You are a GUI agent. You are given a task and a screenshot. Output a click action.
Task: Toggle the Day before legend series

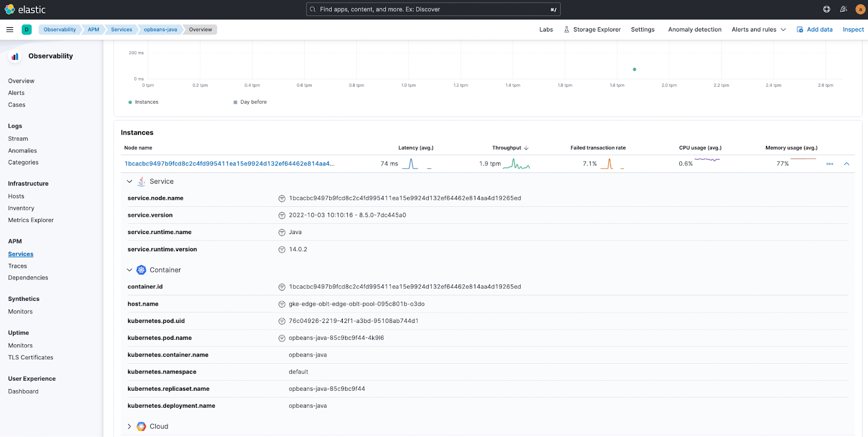coord(250,102)
